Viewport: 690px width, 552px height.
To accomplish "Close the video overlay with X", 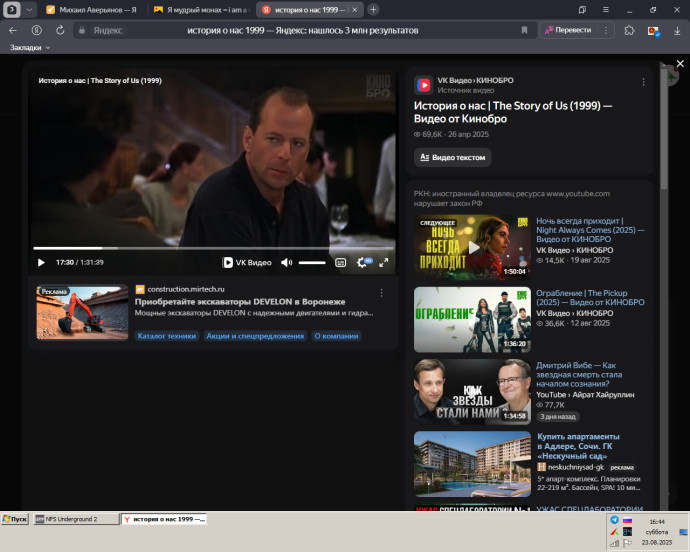I will 680,63.
